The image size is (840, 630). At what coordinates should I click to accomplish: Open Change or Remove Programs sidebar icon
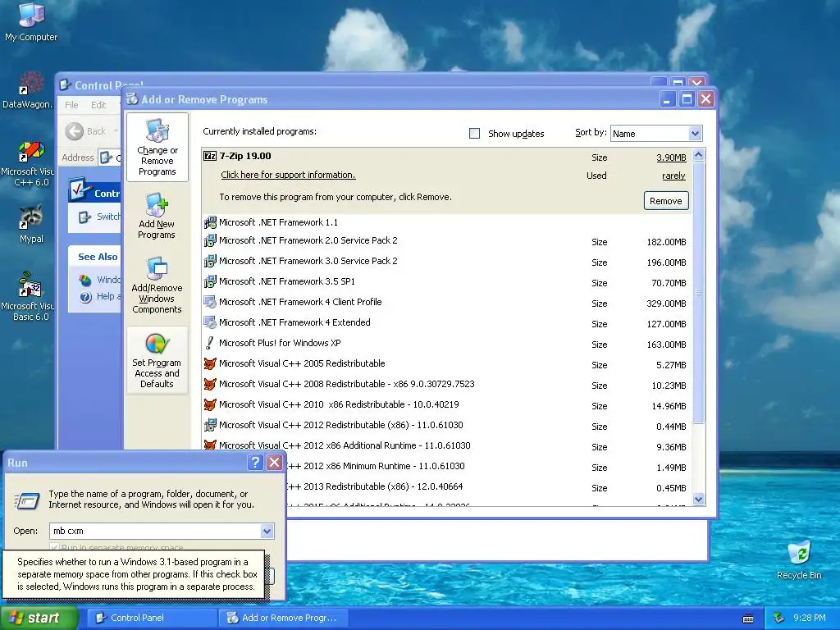157,147
